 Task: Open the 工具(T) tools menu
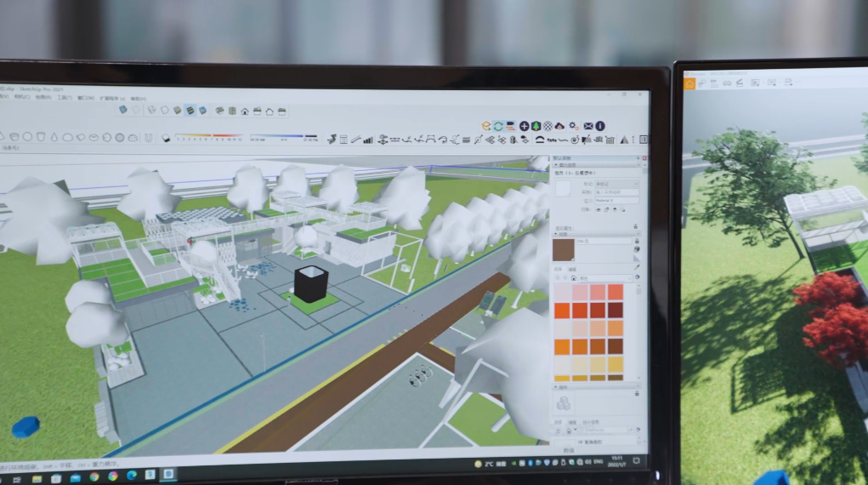[x=65, y=98]
